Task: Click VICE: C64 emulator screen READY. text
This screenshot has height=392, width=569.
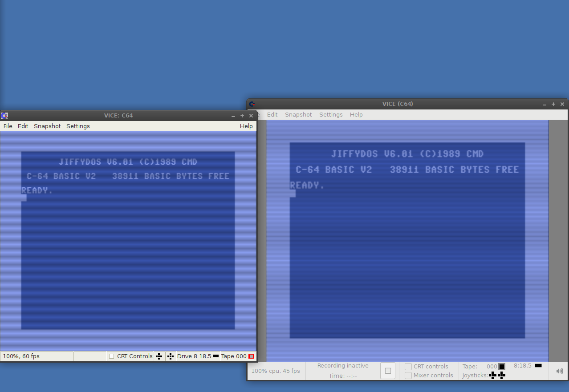Action: 37,190
